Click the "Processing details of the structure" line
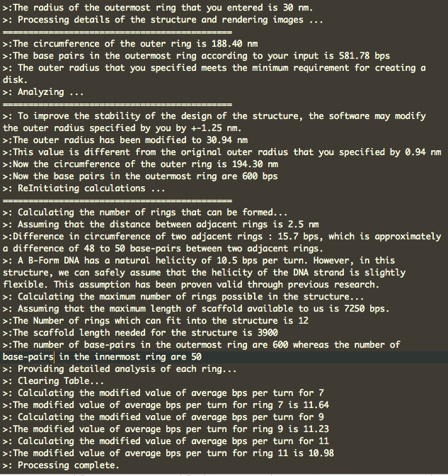 (163, 20)
